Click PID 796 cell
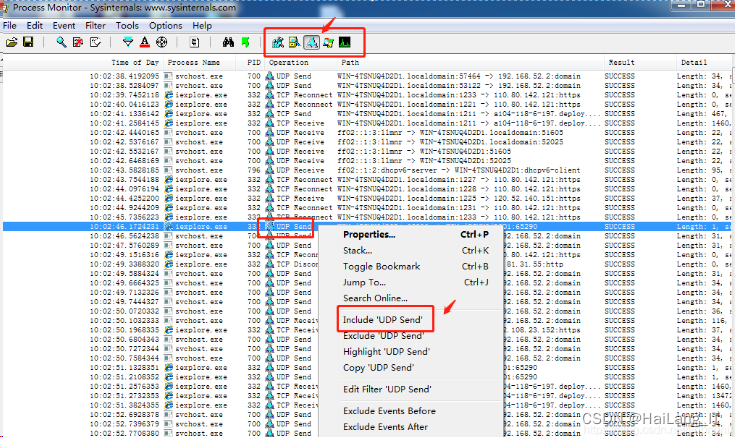 (x=254, y=170)
